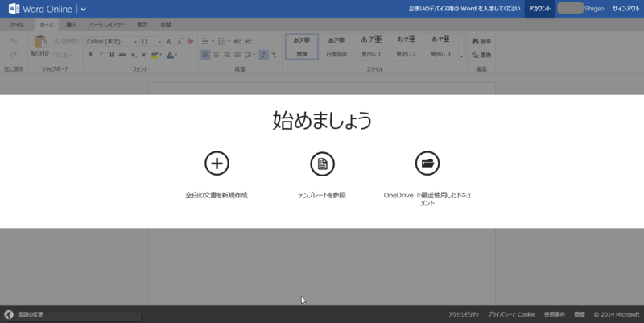Screen dimensions: 644x323
Task: Open the line spacing dropdown
Action: [x=250, y=55]
